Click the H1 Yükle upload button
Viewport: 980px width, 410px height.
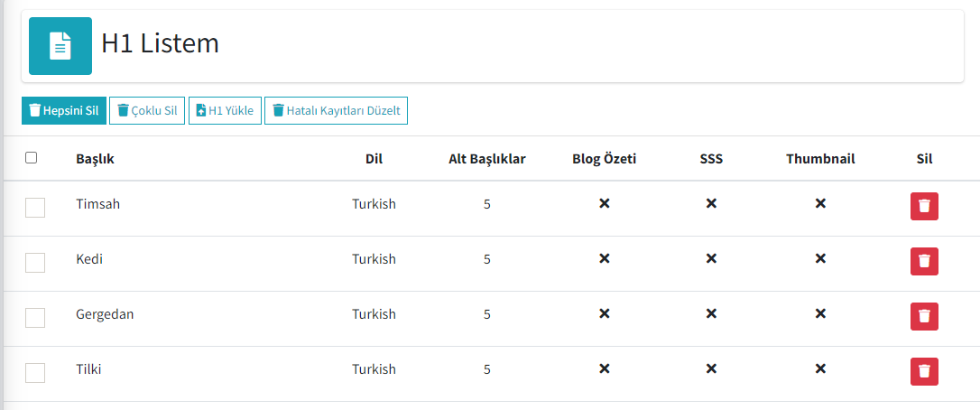[x=225, y=111]
